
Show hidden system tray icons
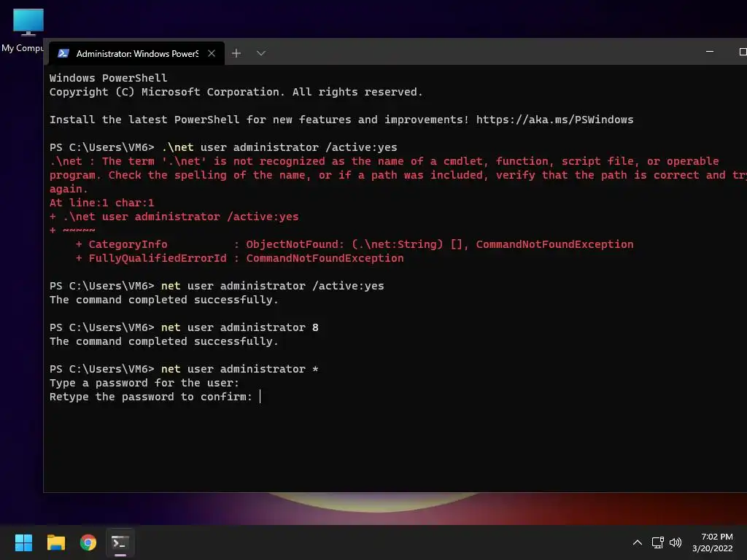637,542
